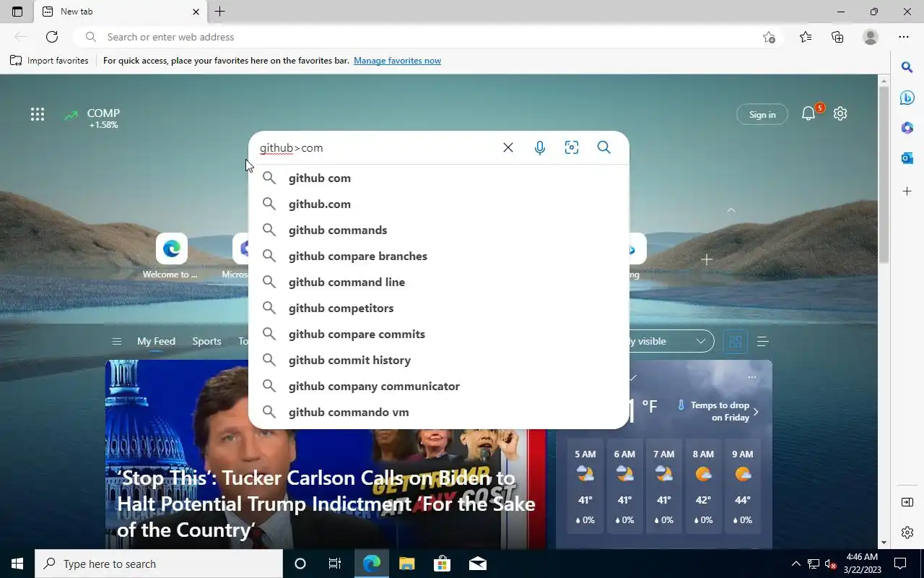Expand 'Temps to drop on Friday' arrow
924x578 pixels.
(x=756, y=412)
